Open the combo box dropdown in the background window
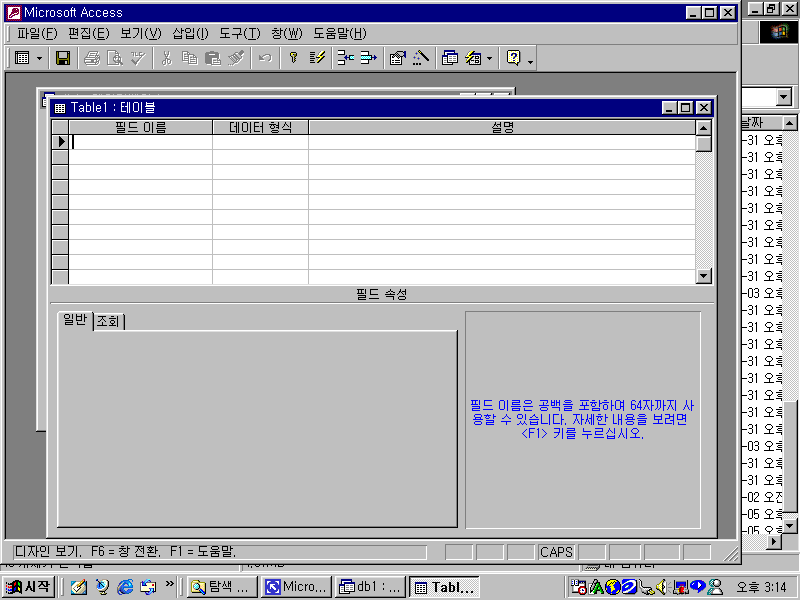 click(x=784, y=96)
